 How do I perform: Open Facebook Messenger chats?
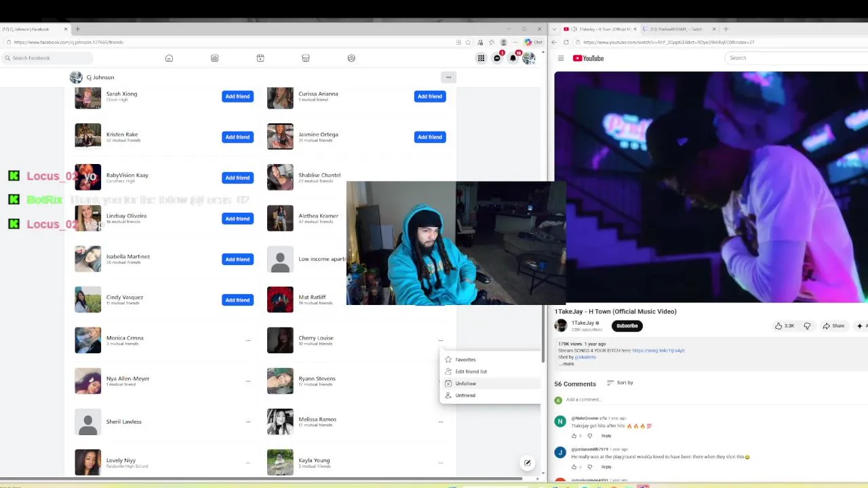pyautogui.click(x=497, y=58)
